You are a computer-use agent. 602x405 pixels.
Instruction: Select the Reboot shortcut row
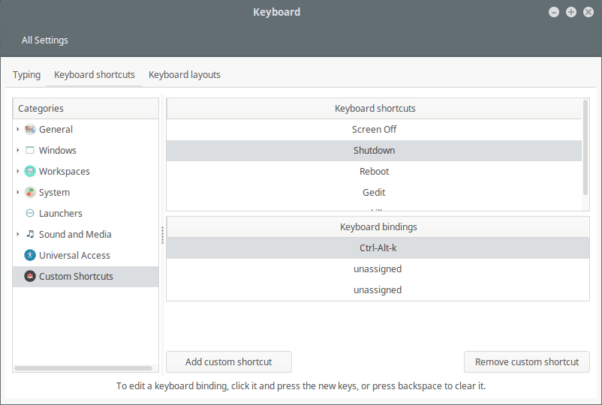point(374,171)
